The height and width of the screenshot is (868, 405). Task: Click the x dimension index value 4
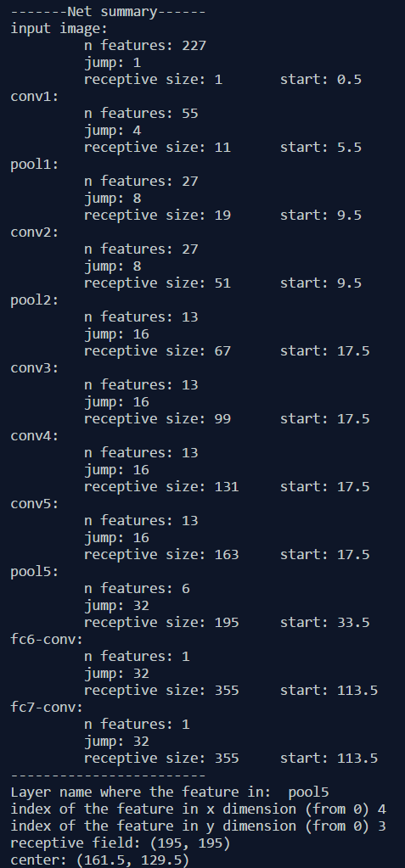point(382,809)
